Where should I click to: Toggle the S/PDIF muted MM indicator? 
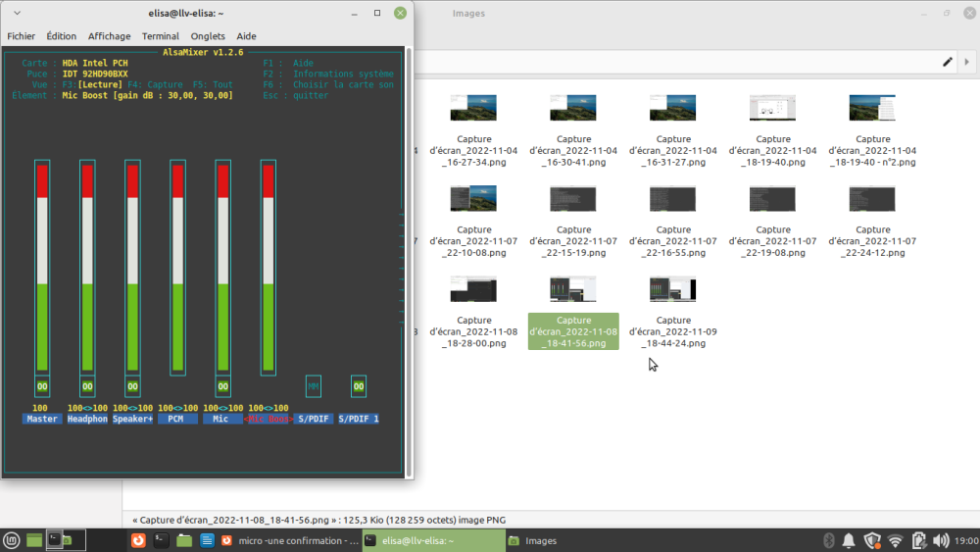click(x=314, y=386)
